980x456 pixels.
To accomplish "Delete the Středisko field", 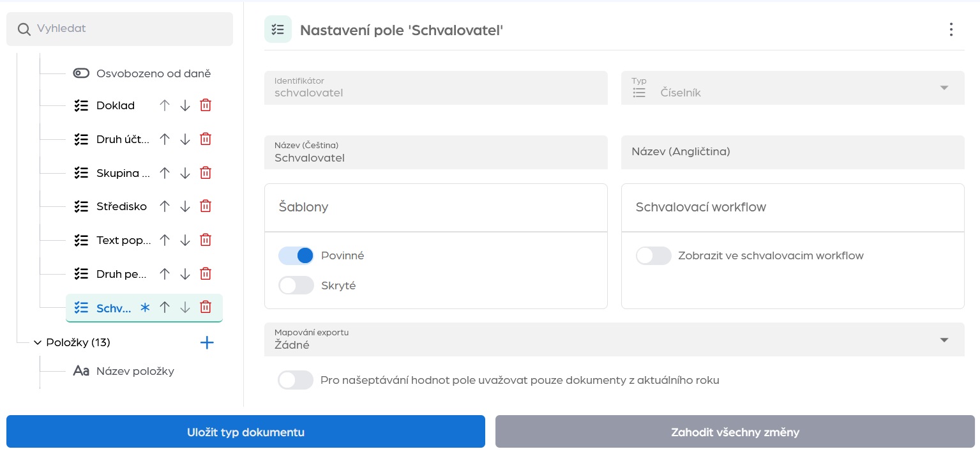I will pos(206,206).
